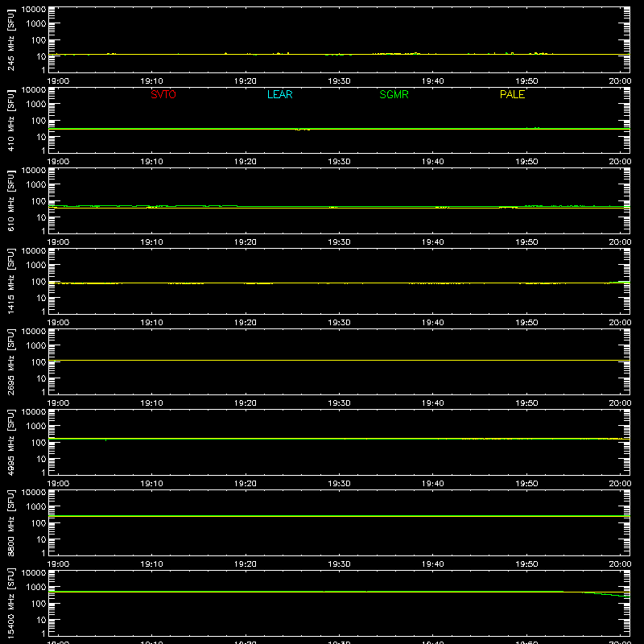Click the 20:00 tick below the 245 MHz plot
644x644 pixels.
coord(620,81)
